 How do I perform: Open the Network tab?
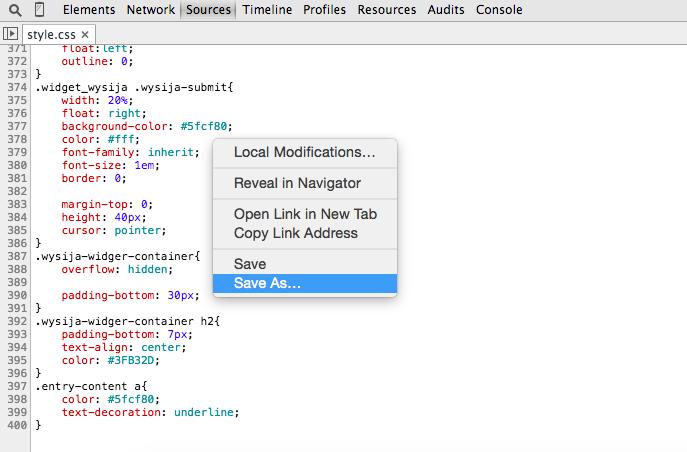coord(150,11)
